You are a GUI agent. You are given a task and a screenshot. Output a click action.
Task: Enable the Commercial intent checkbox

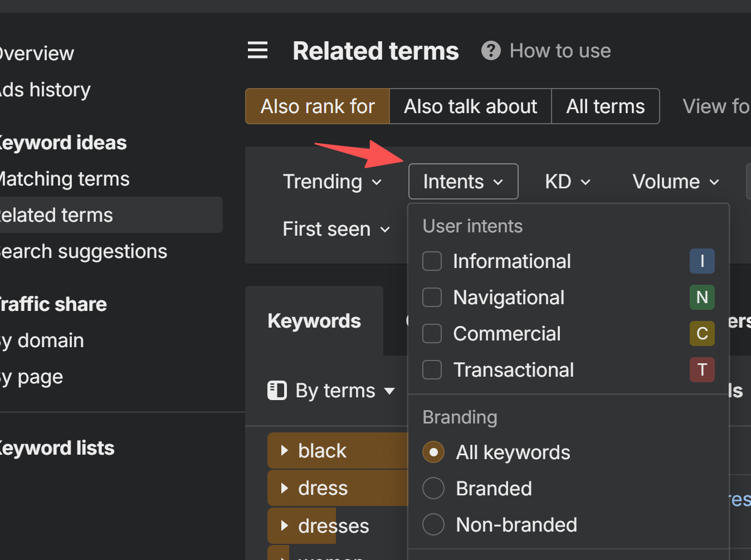[x=432, y=334]
